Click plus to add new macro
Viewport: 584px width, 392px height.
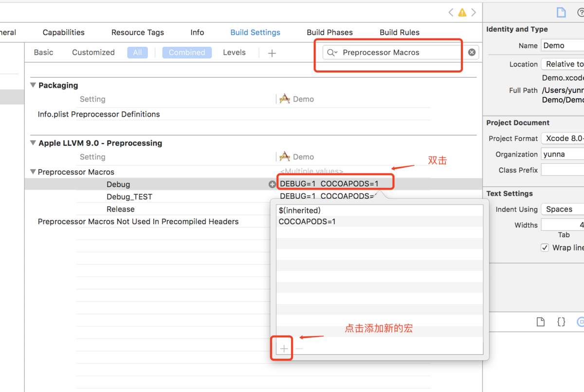284,348
